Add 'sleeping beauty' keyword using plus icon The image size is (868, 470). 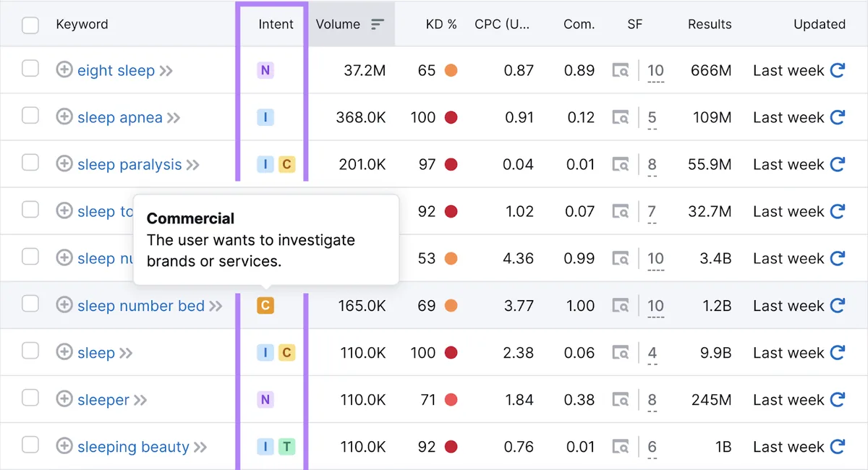point(64,447)
